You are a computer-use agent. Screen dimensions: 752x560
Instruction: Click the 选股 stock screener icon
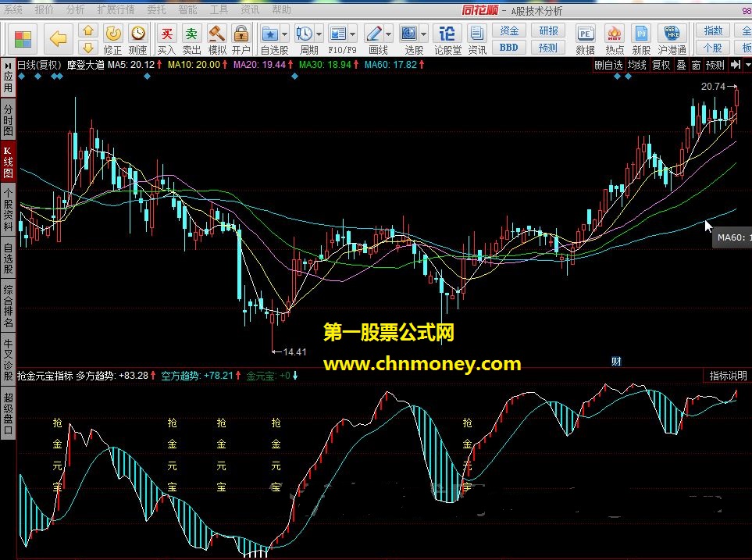click(408, 34)
